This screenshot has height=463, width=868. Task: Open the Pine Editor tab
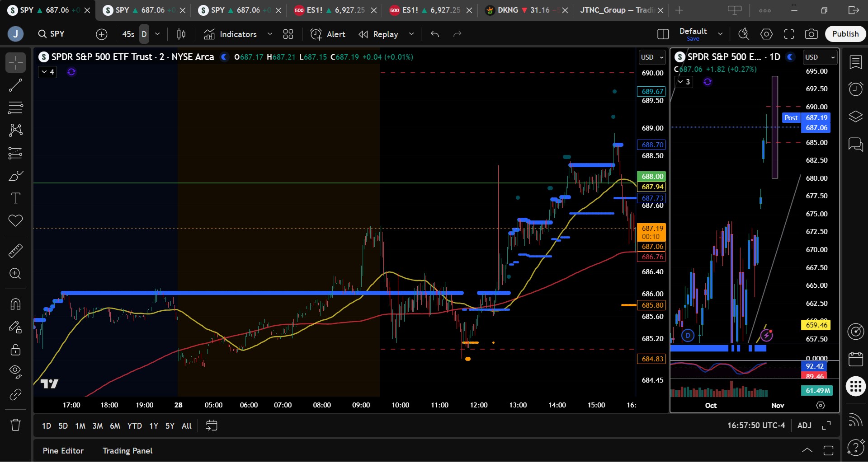tap(63, 451)
